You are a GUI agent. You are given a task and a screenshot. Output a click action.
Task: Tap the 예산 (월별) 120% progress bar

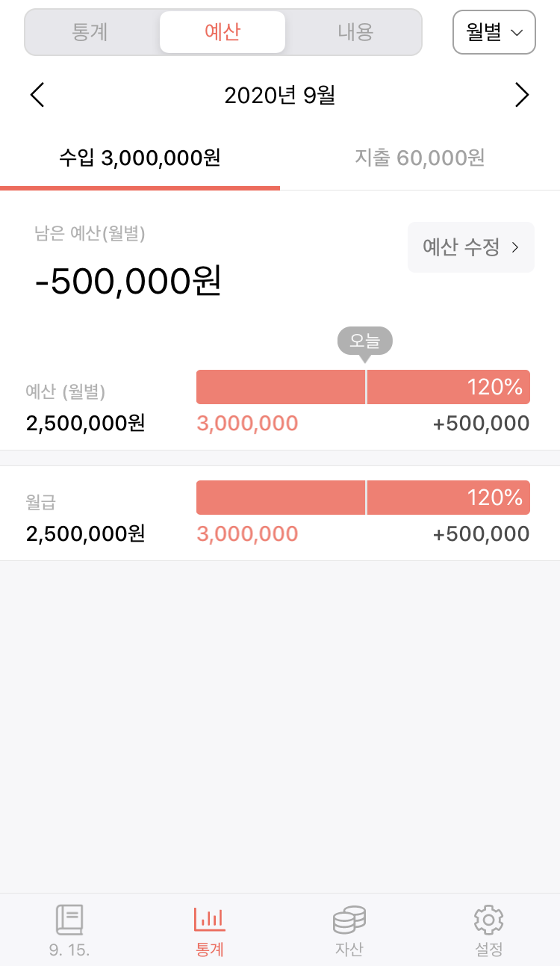pyautogui.click(x=363, y=387)
